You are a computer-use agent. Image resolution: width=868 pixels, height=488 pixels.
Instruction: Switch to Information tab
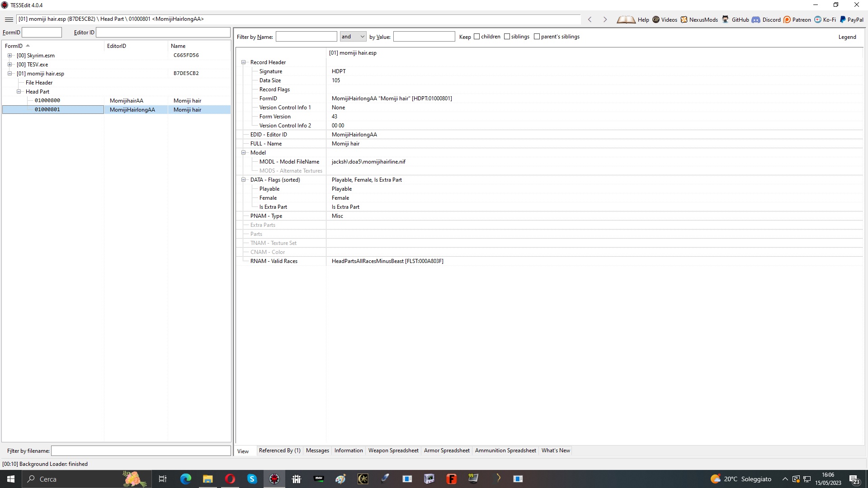pyautogui.click(x=349, y=450)
